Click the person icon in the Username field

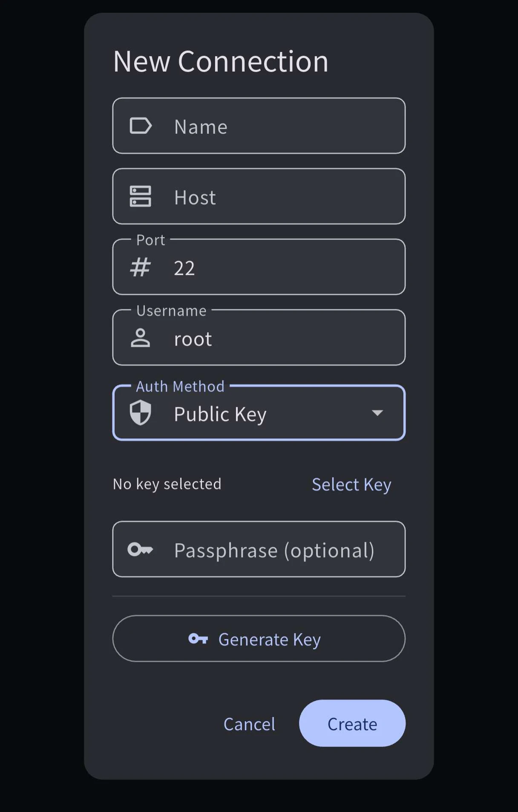pyautogui.click(x=141, y=338)
